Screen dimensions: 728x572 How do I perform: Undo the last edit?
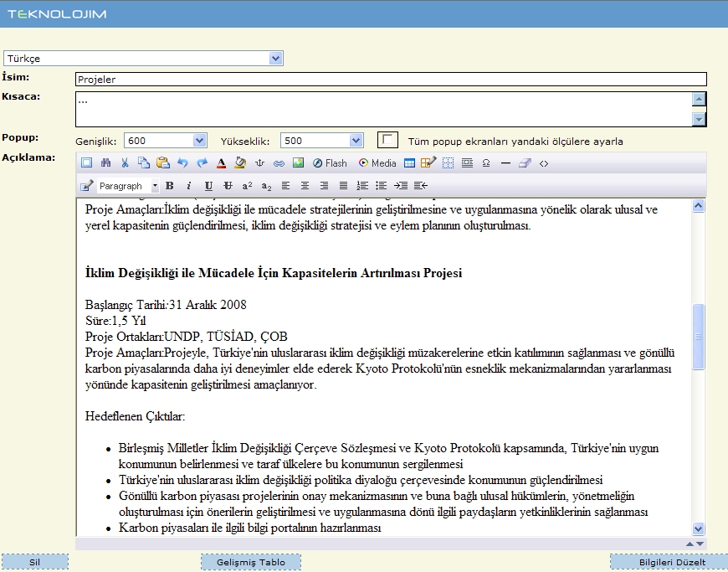[182, 163]
